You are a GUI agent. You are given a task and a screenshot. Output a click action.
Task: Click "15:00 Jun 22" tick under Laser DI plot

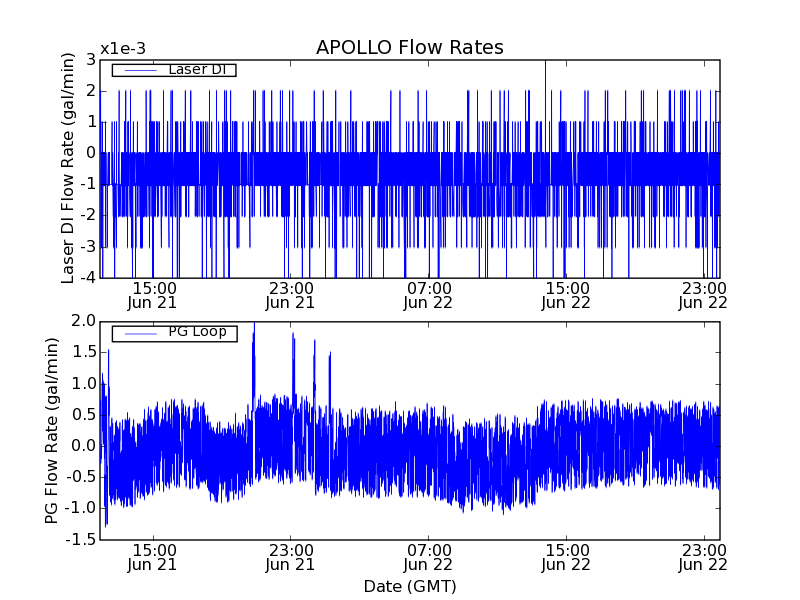point(565,296)
